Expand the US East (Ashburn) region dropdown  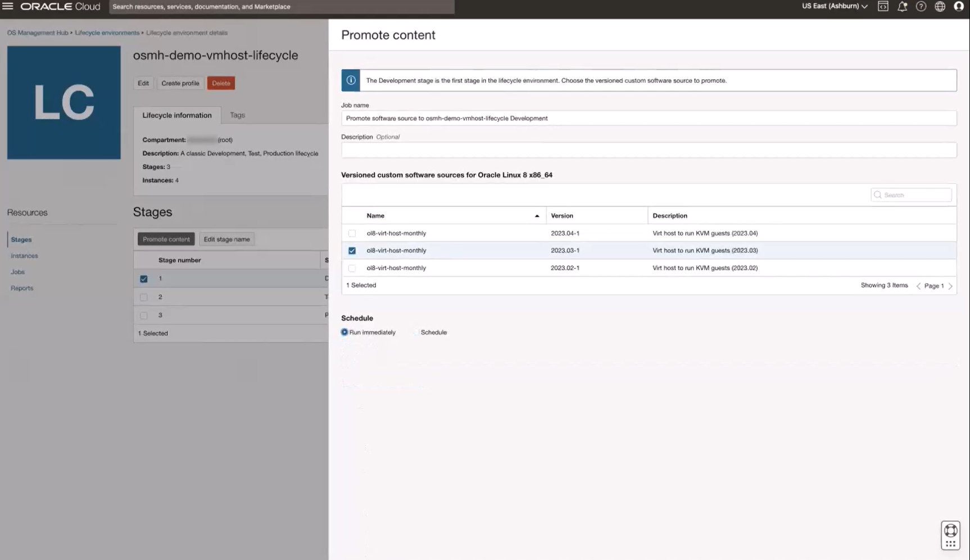tap(835, 6)
